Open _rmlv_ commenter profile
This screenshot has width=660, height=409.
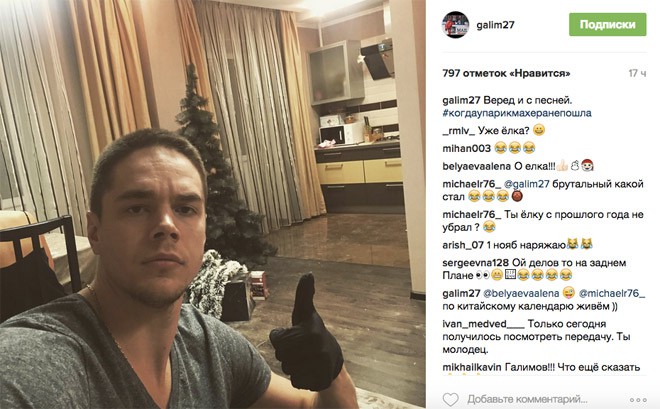[458, 131]
